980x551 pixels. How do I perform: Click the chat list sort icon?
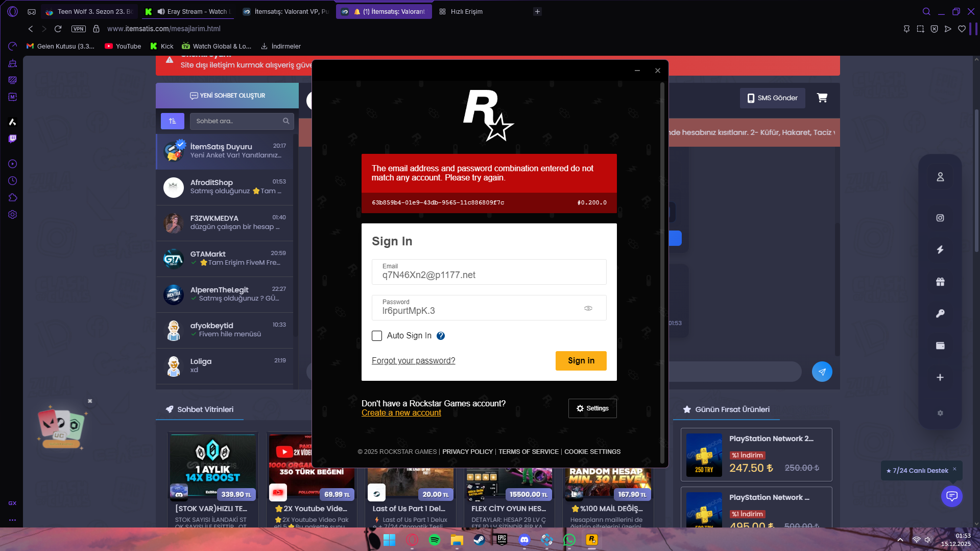173,121
